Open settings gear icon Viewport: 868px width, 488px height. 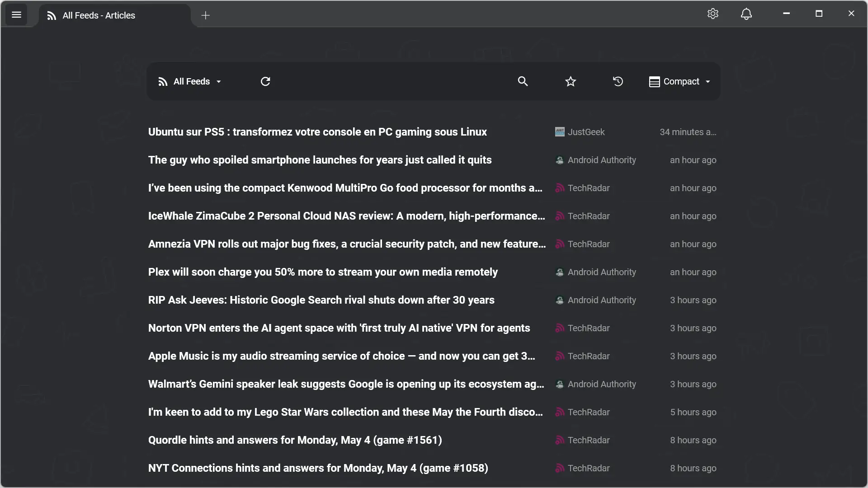point(713,14)
